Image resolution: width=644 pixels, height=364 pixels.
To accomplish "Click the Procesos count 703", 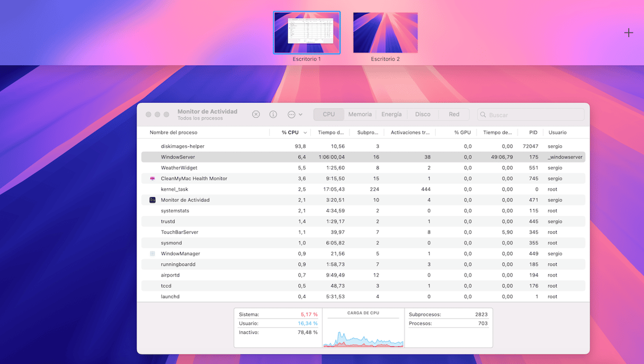I will coord(482,323).
